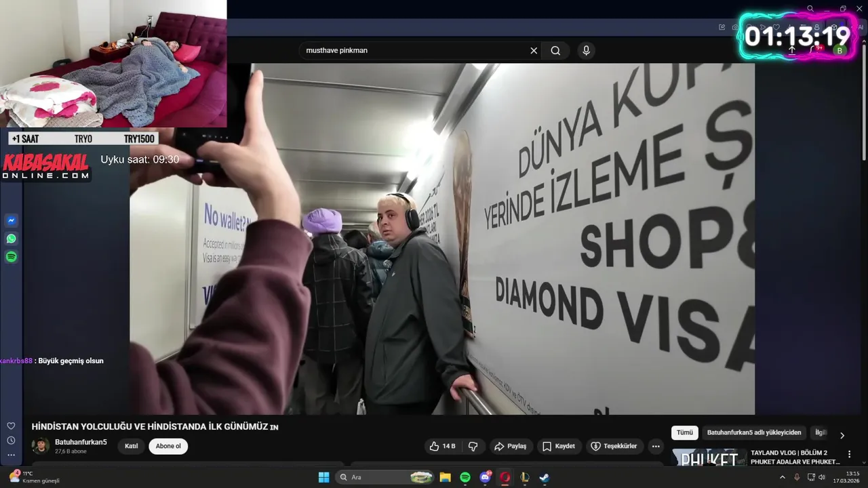Image resolution: width=868 pixels, height=488 pixels.
Task: Open options menu for Tayland Vlog video
Action: [x=849, y=454]
